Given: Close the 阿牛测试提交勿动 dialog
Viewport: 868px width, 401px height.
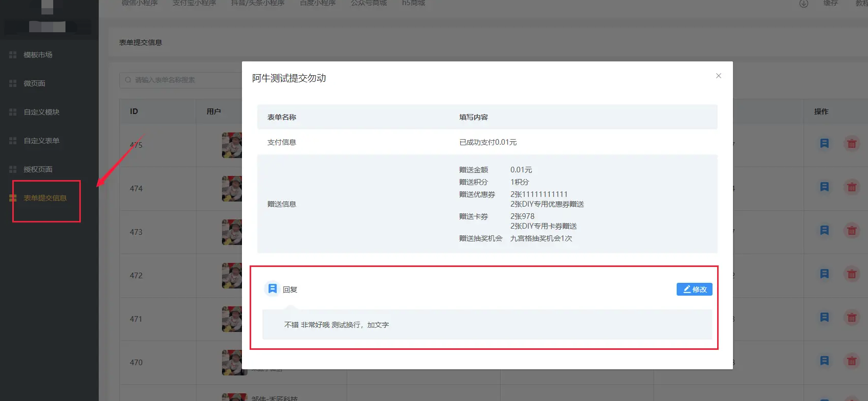Looking at the screenshot, I should [719, 76].
